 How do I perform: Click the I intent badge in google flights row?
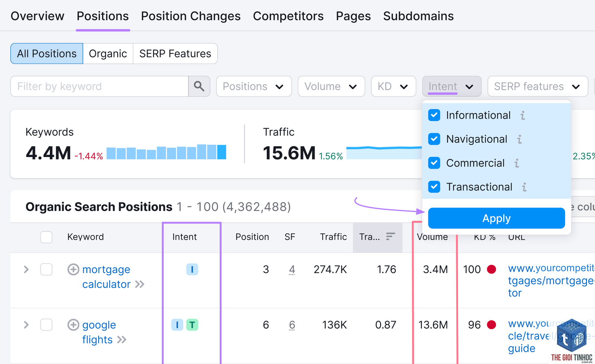tap(177, 325)
